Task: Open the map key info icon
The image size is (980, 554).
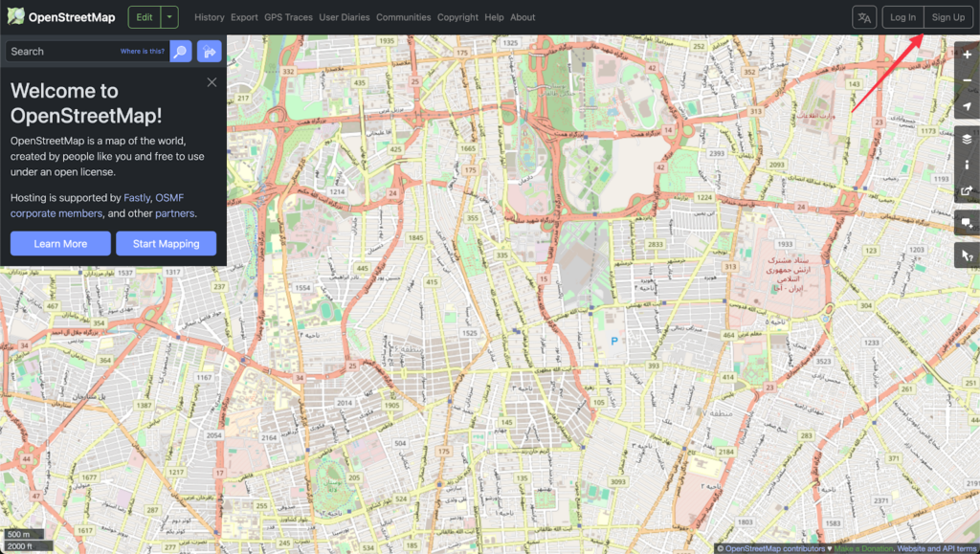Action: [x=967, y=165]
